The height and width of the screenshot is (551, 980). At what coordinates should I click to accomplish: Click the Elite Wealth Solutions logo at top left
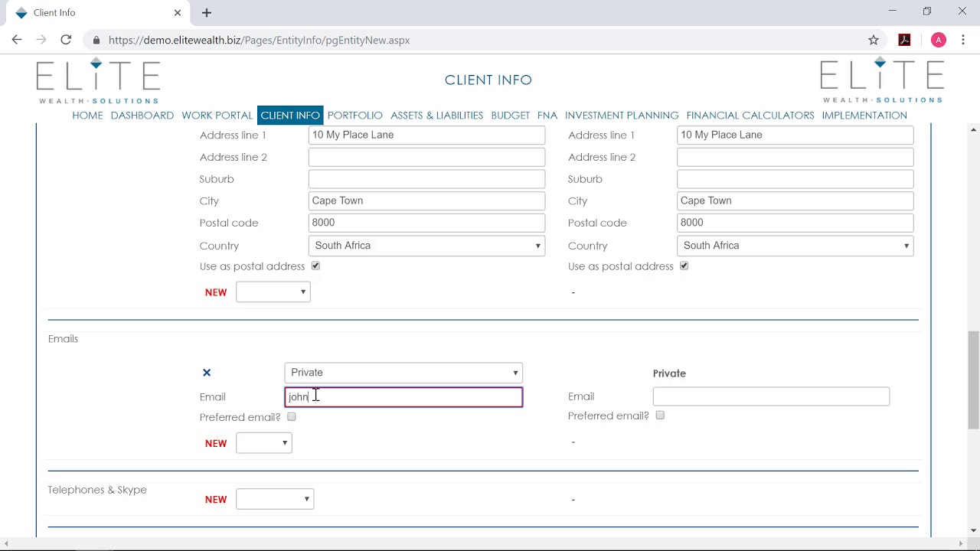pyautogui.click(x=98, y=80)
